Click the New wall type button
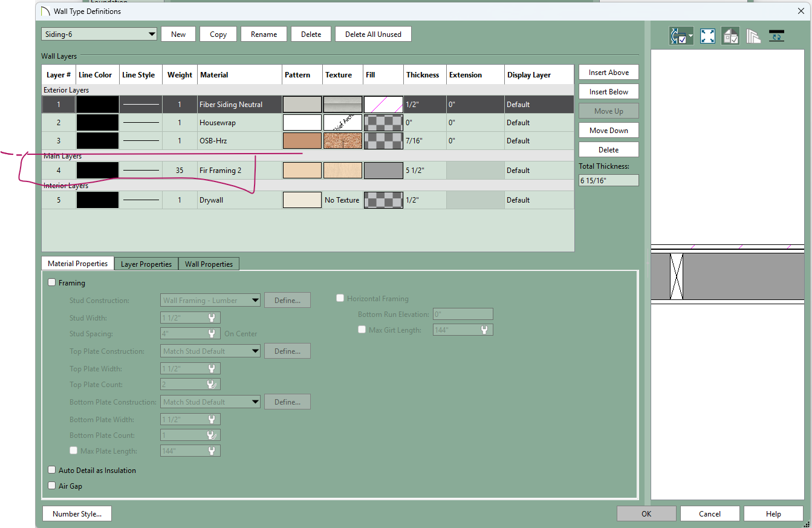812x528 pixels. point(178,34)
